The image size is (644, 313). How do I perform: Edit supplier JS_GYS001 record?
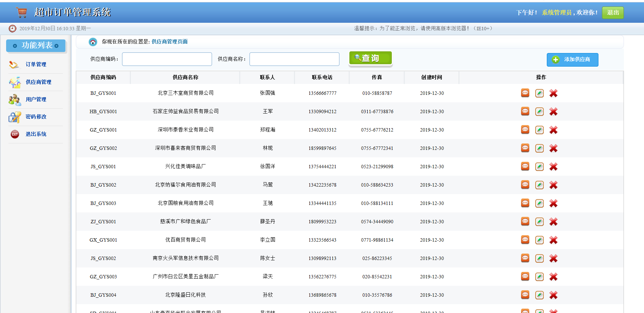(x=539, y=167)
